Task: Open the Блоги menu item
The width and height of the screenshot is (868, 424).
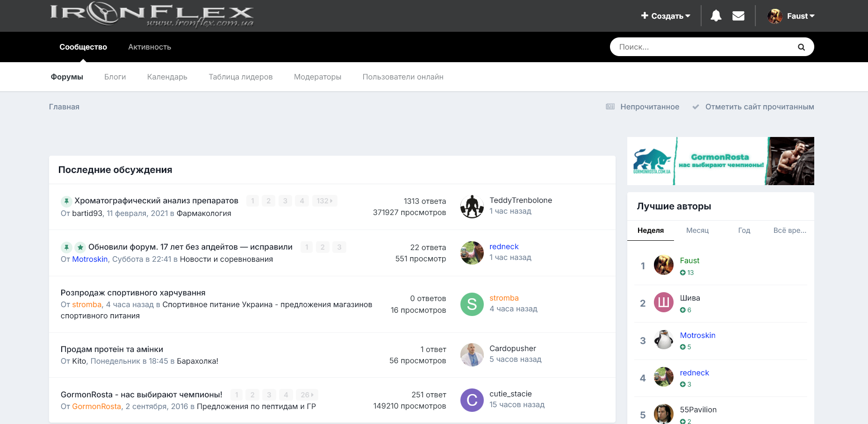Action: (x=115, y=77)
